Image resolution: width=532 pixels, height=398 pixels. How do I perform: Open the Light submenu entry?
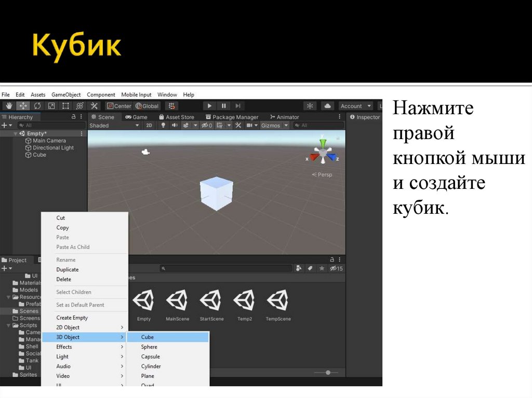coord(85,356)
